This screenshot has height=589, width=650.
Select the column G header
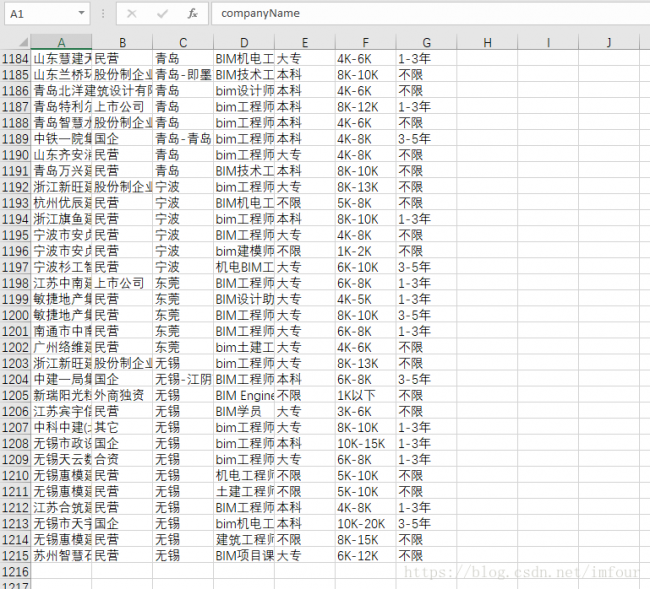[x=426, y=42]
